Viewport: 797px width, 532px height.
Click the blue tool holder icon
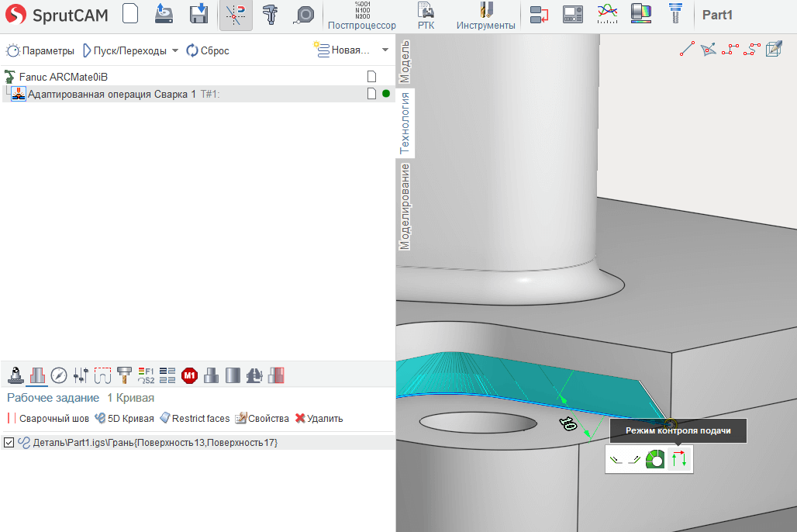[x=675, y=14]
